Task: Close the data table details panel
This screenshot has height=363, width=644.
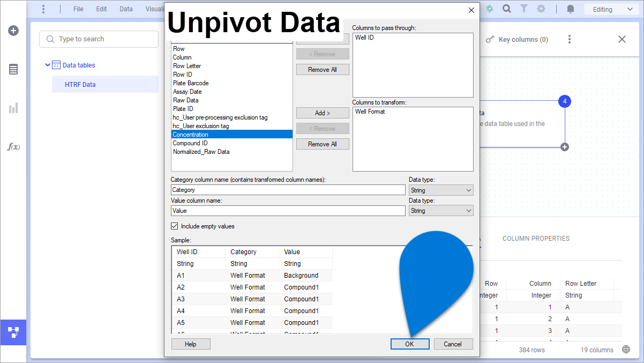Action: pos(622,39)
